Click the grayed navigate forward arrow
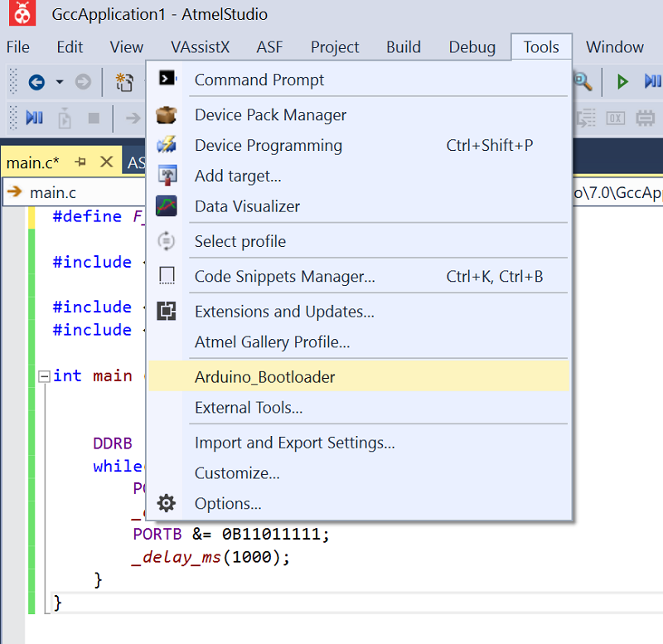The height and width of the screenshot is (644, 663). point(83,81)
